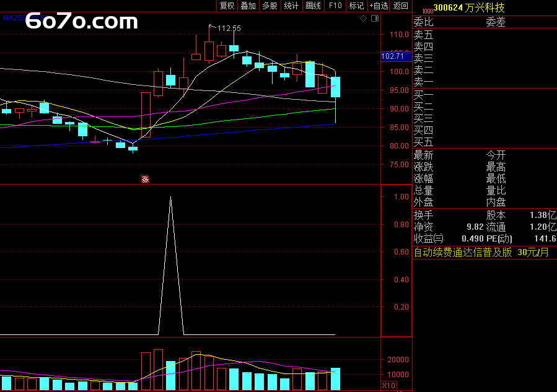Select the 多股 multi-stock view
The height and width of the screenshot is (392, 557).
(x=270, y=6)
